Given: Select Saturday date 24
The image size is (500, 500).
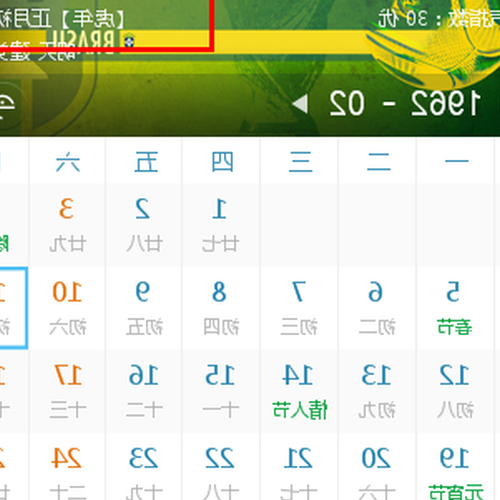Looking at the screenshot, I should pyautogui.click(x=67, y=467).
